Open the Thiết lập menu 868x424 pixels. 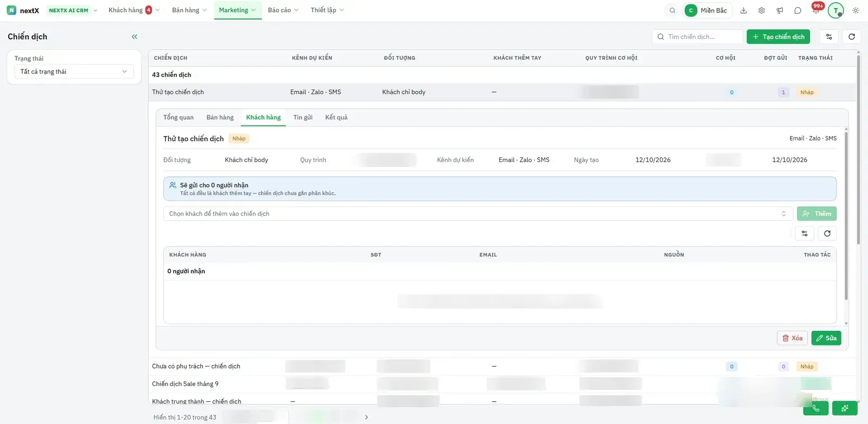[x=327, y=10]
